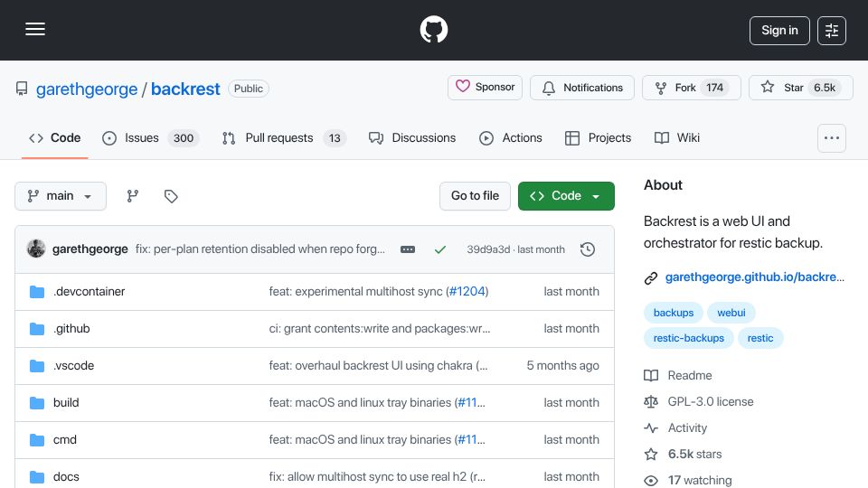Open overhaul backrest UI using chakra commit
This screenshot has width=868, height=488.
[378, 366]
